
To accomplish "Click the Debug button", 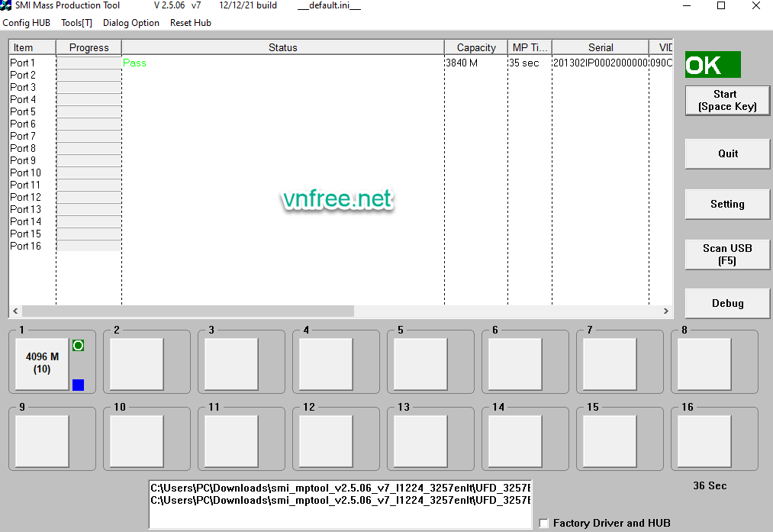I will pyautogui.click(x=727, y=303).
